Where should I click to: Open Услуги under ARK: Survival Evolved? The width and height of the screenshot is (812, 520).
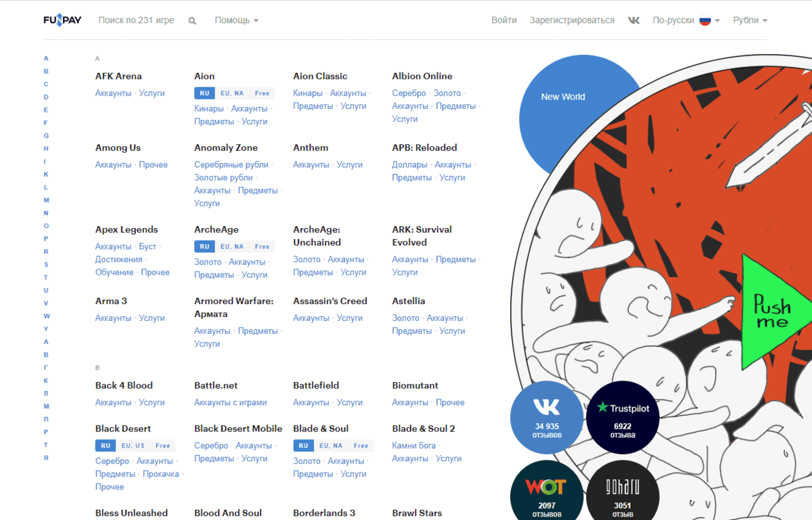(x=405, y=272)
